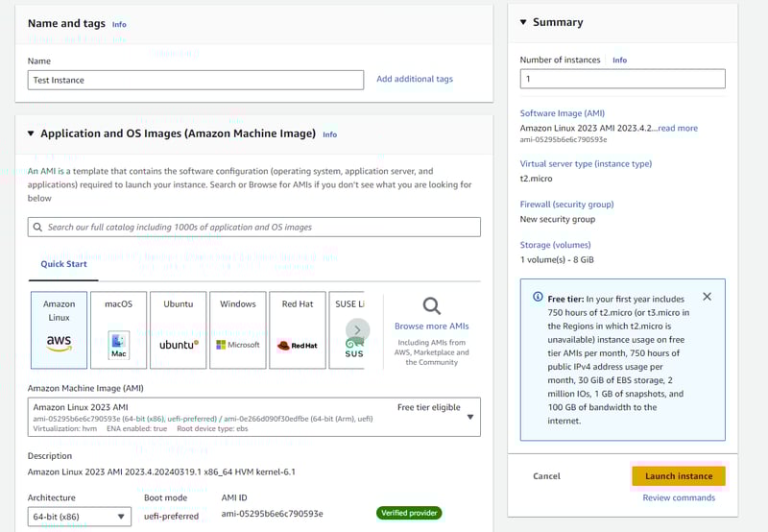768x532 pixels.
Task: Click read more link in Summary AMI
Action: [678, 129]
